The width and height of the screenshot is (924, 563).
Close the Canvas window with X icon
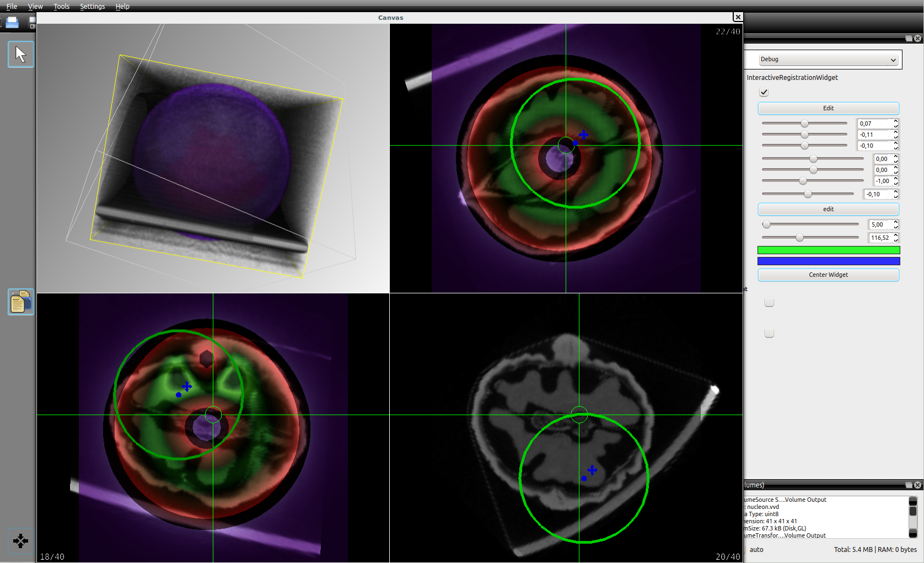[738, 17]
